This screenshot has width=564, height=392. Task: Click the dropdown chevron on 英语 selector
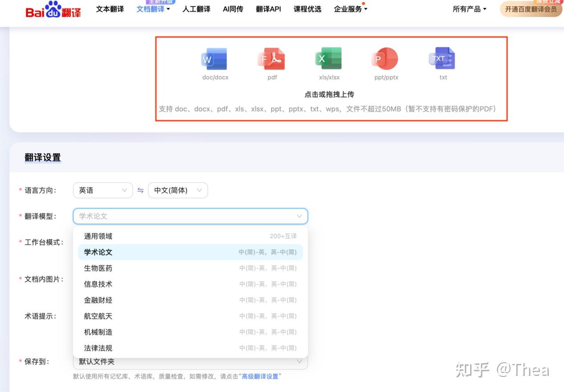[x=125, y=190]
